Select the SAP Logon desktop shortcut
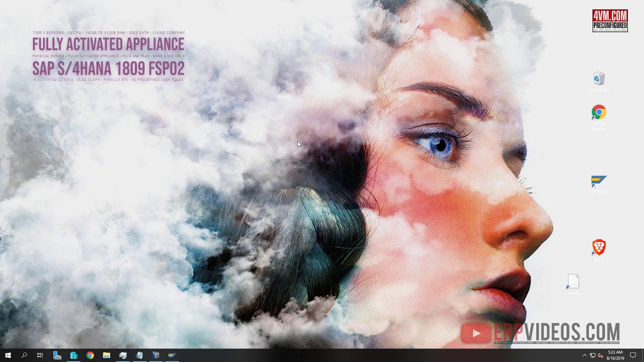This screenshot has height=362, width=644. click(599, 184)
